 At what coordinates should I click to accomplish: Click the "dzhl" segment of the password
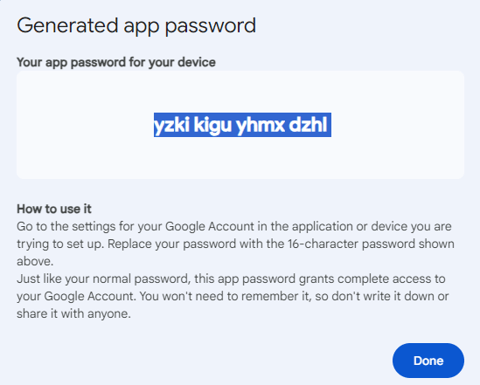coord(308,125)
